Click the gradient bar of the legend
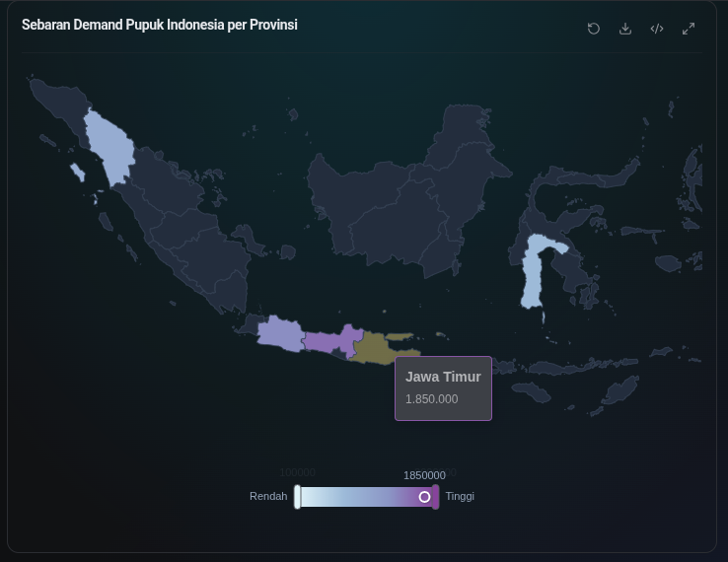728x562 pixels. coord(366,497)
